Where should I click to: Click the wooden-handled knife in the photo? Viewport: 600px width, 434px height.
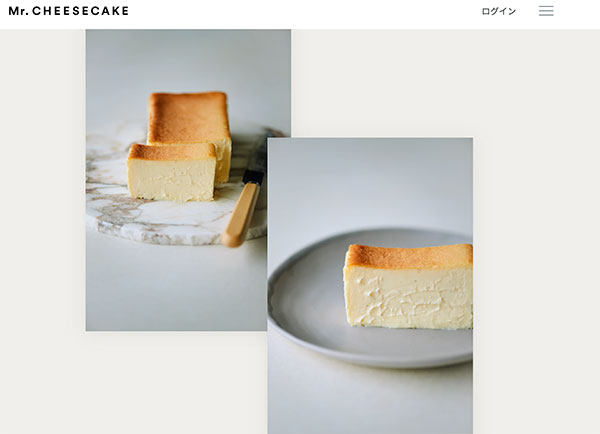click(243, 208)
